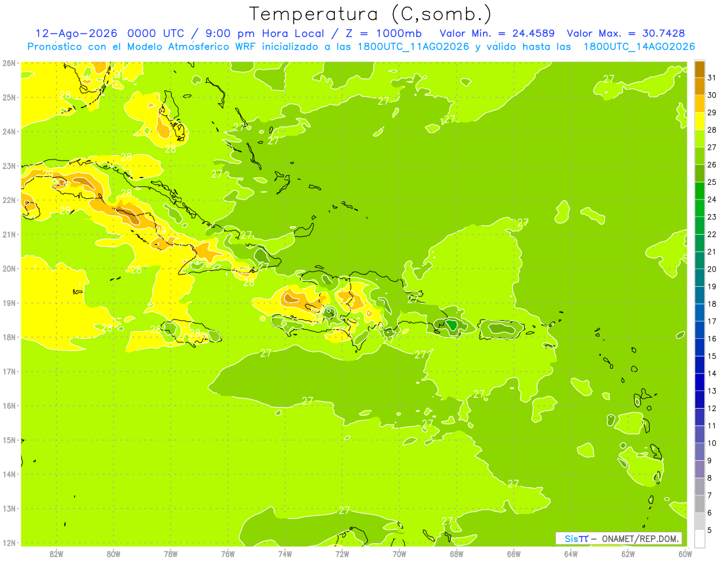Click the "20N" latitude axis label

(9, 269)
